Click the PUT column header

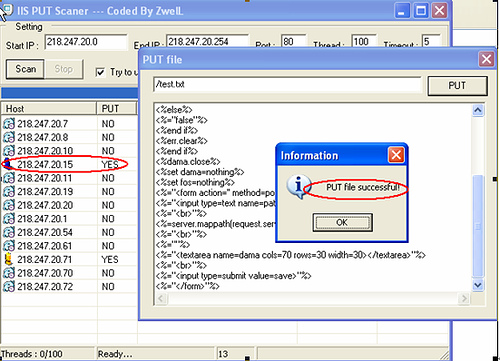[x=117, y=109]
